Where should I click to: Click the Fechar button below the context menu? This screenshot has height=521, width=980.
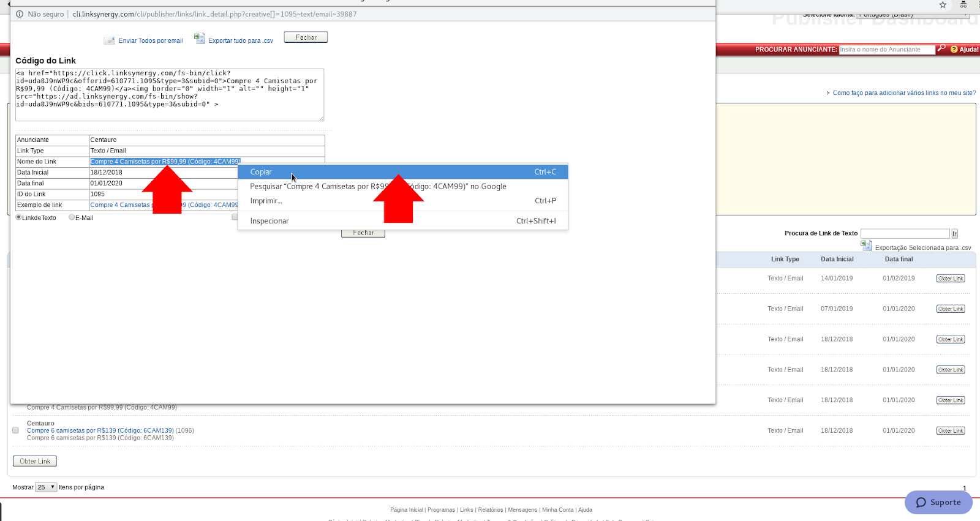(363, 233)
